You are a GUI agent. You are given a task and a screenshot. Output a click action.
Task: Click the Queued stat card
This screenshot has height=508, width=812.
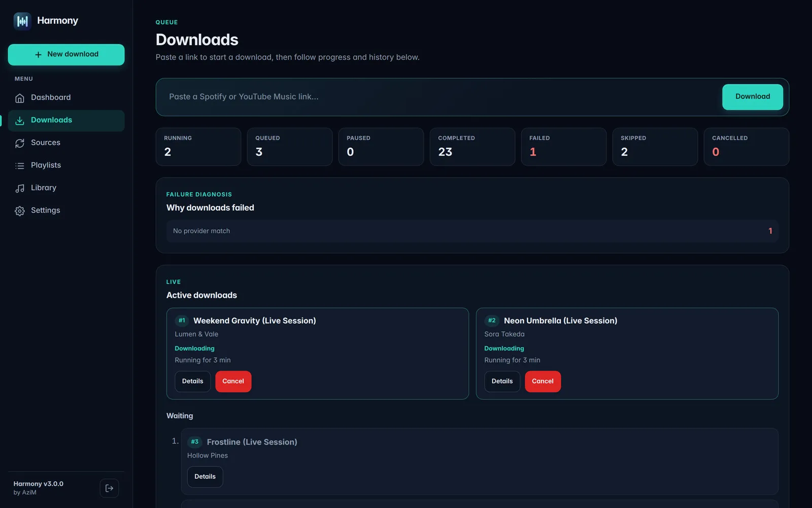click(290, 147)
